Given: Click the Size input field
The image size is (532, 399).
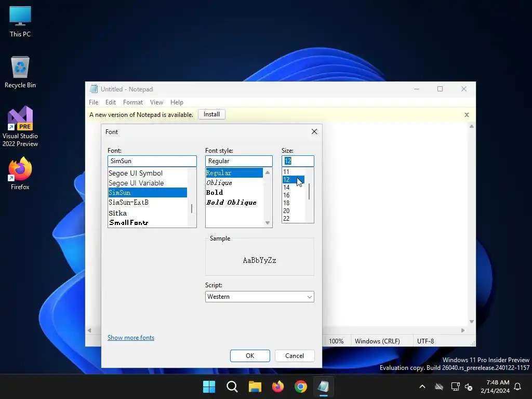Looking at the screenshot, I should click(298, 161).
